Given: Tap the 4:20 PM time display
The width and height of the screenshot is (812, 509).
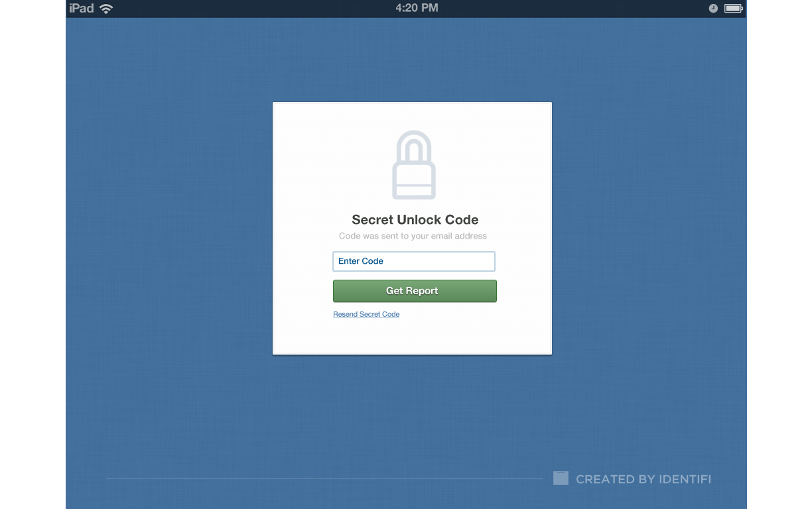Looking at the screenshot, I should click(417, 8).
